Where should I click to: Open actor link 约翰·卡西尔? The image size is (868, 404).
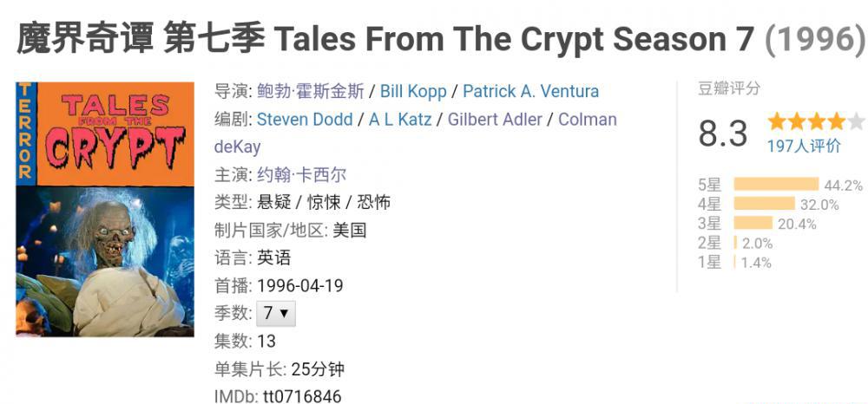click(302, 174)
